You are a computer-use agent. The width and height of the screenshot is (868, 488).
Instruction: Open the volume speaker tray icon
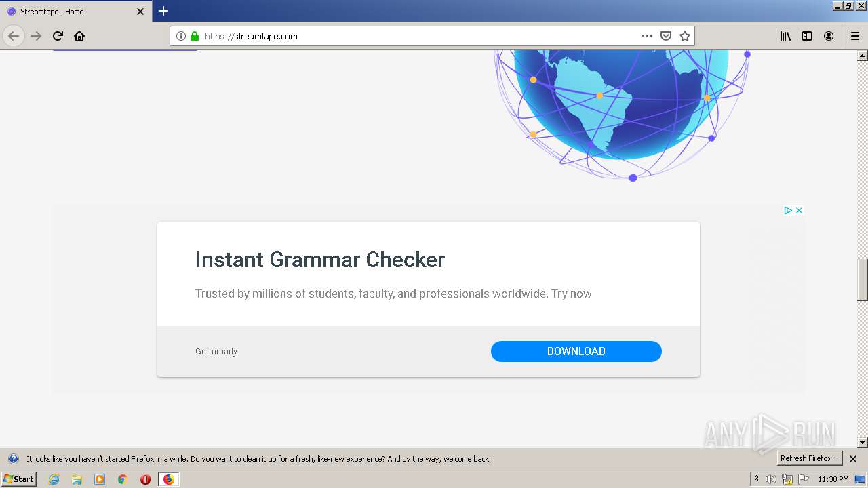771,479
